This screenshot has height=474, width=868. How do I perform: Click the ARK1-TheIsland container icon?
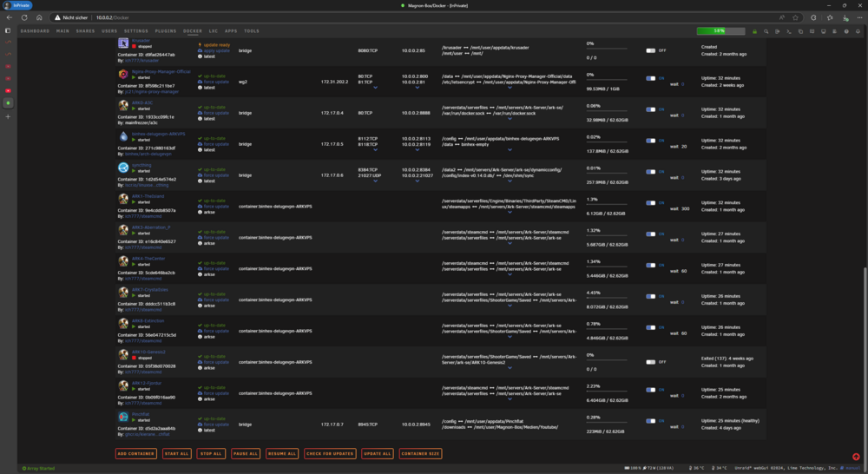[x=123, y=199]
